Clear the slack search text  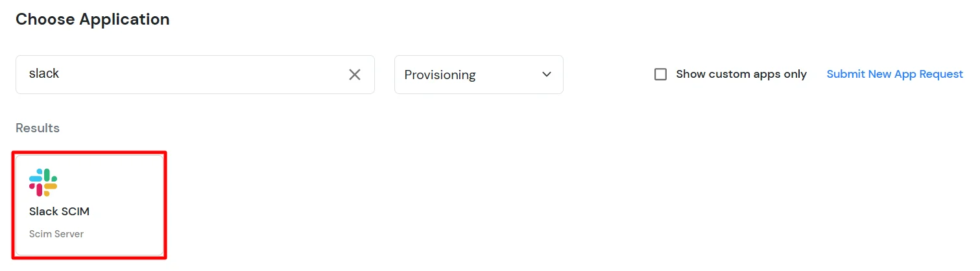click(x=355, y=75)
